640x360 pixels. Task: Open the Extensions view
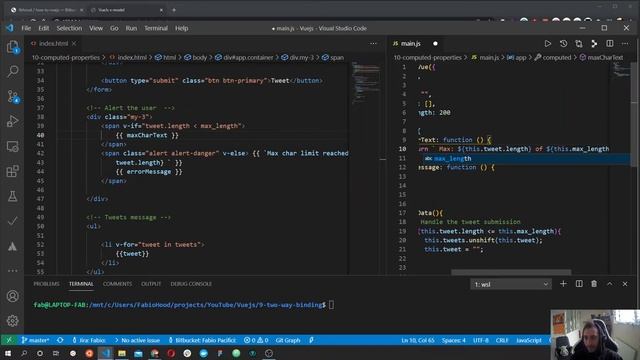point(13,171)
